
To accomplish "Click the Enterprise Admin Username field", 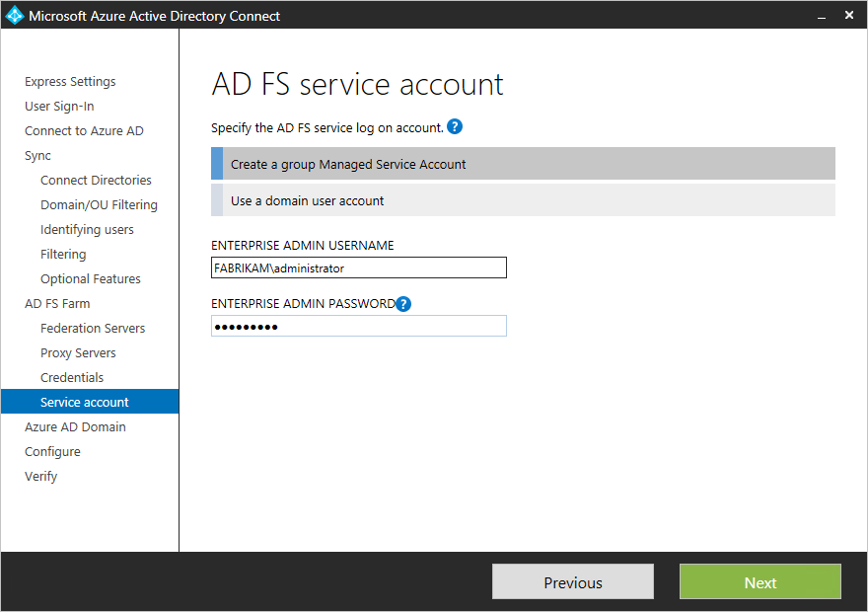I will coord(359,268).
